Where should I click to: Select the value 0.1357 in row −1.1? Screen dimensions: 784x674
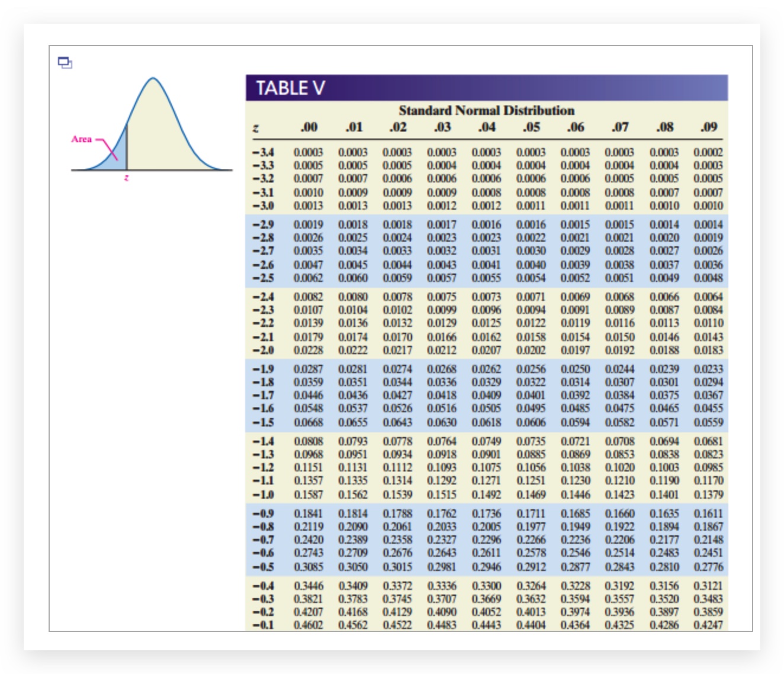click(x=309, y=480)
